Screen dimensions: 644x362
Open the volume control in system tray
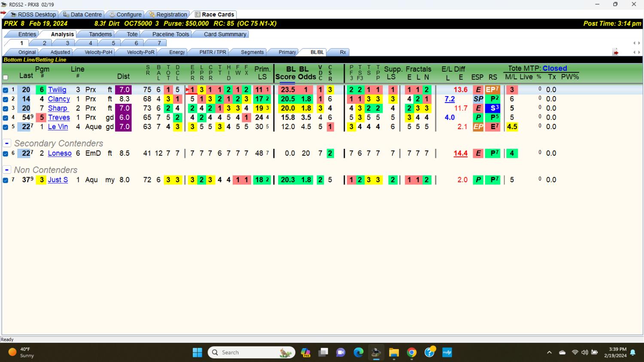585,353
